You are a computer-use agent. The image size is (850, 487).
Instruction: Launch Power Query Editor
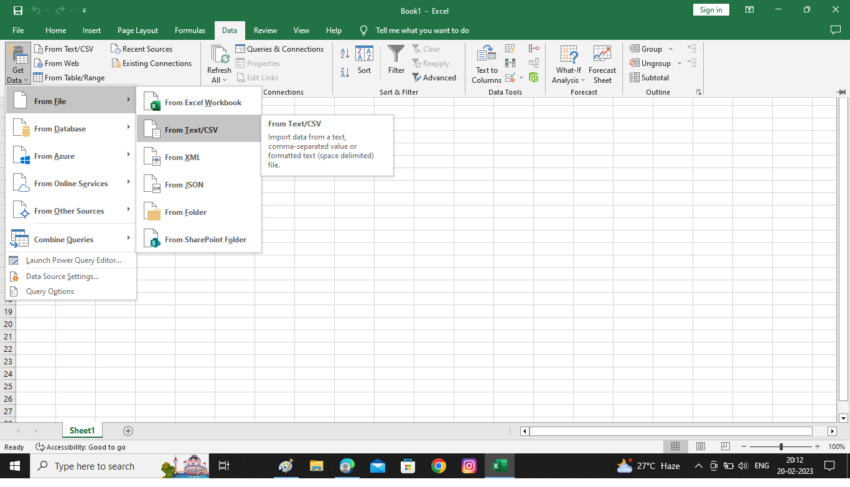(x=71, y=260)
